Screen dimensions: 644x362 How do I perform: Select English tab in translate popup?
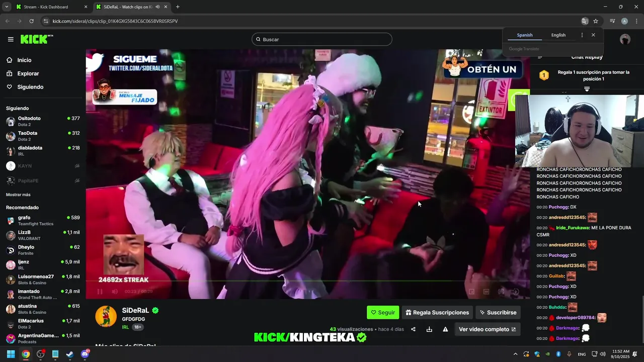(x=558, y=35)
